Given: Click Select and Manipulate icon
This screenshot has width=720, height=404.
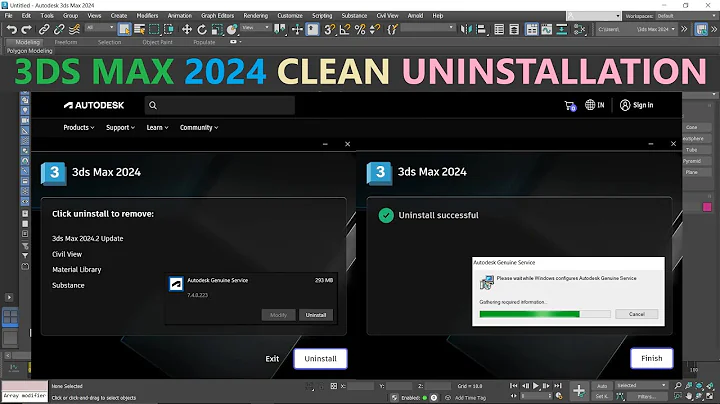Looking at the screenshot, I should (297, 29).
